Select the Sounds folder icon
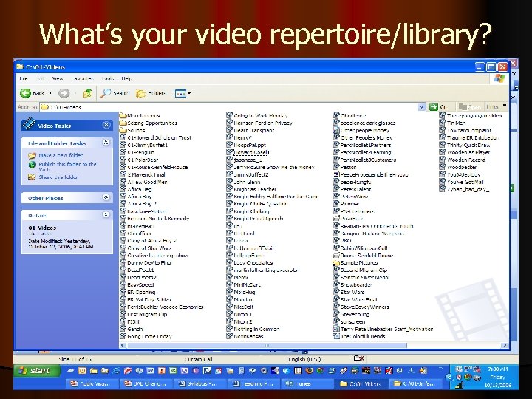Viewport: 532px width, 399px height. pyautogui.click(x=123, y=130)
